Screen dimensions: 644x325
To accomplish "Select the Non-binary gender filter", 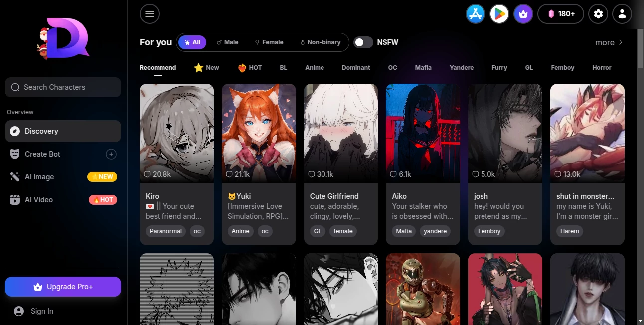I will (321, 42).
